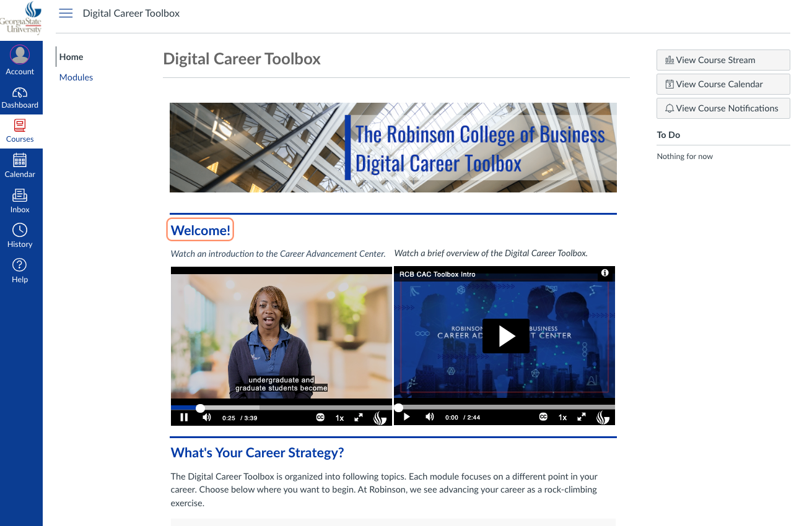This screenshot has height=526, width=812.
Task: Click the View Course Calendar button
Action: coord(723,84)
